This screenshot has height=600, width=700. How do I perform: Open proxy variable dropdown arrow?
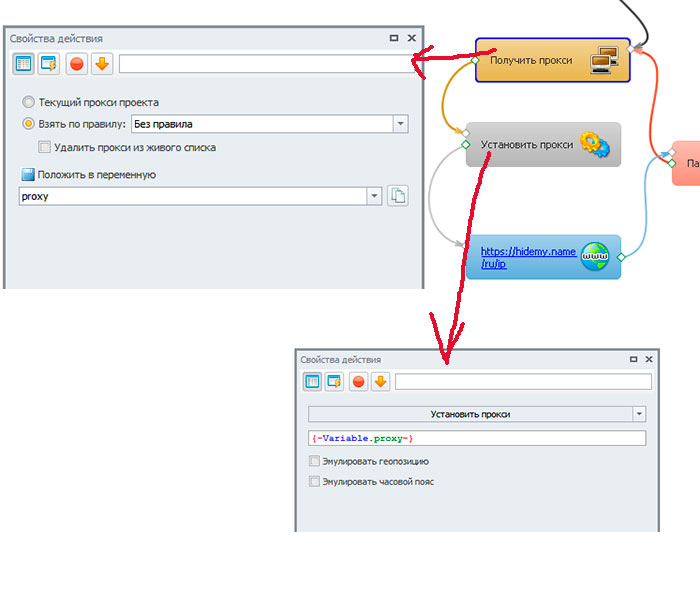[x=374, y=196]
